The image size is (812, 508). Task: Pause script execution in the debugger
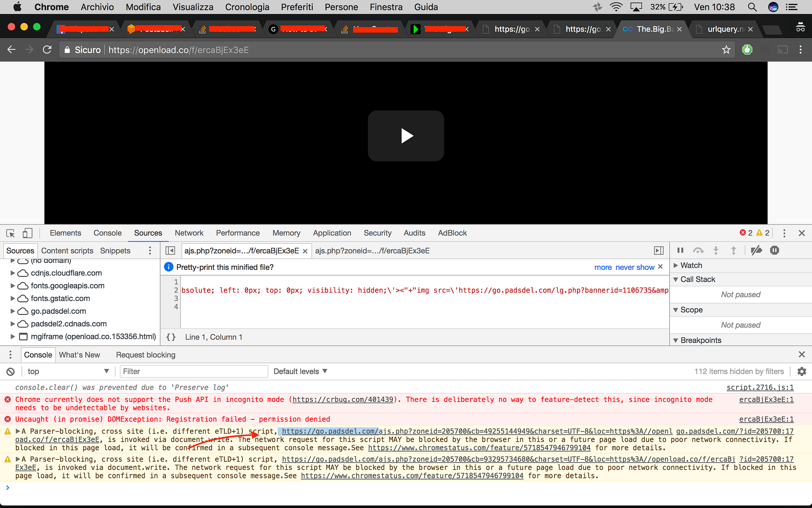680,250
